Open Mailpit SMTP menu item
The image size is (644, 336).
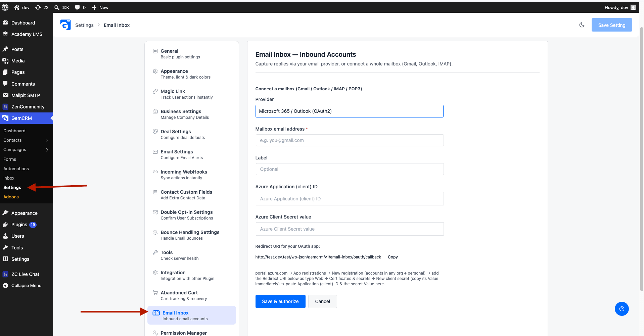[x=27, y=95]
